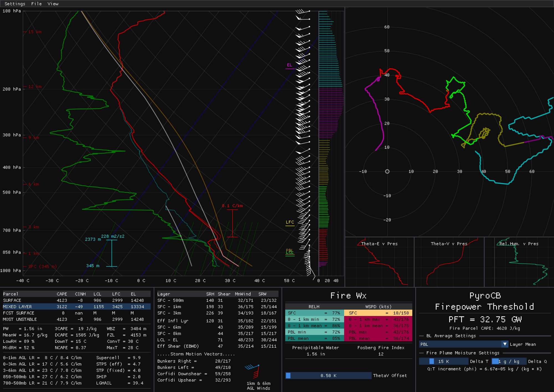Click the 8.1 C/km lapse rate bracket

click(232, 223)
